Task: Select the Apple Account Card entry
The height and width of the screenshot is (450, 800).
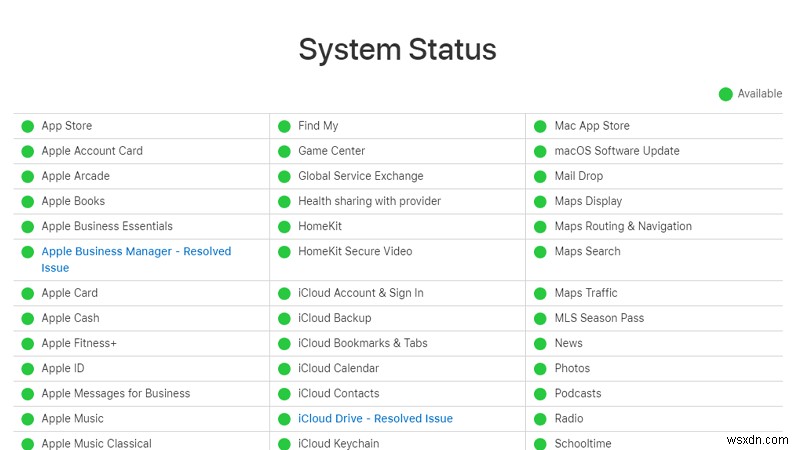Action: point(92,151)
